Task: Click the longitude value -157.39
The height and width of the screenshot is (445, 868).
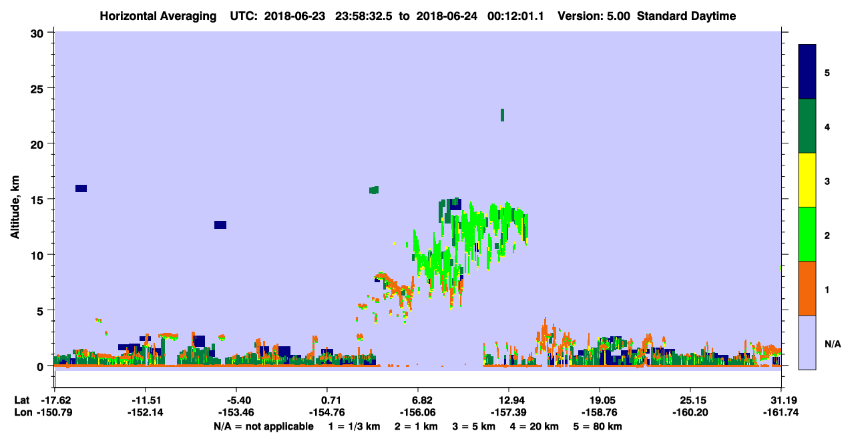Action: 509,412
